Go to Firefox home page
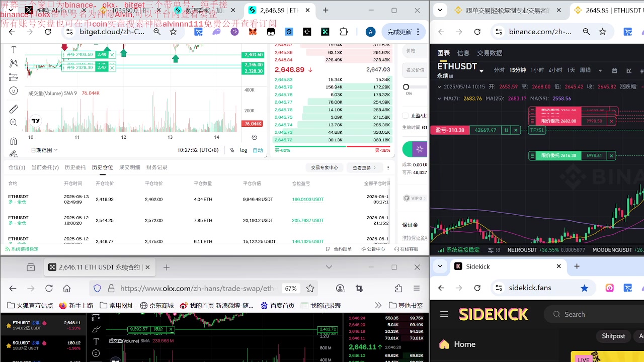644x362 pixels. [67, 288]
